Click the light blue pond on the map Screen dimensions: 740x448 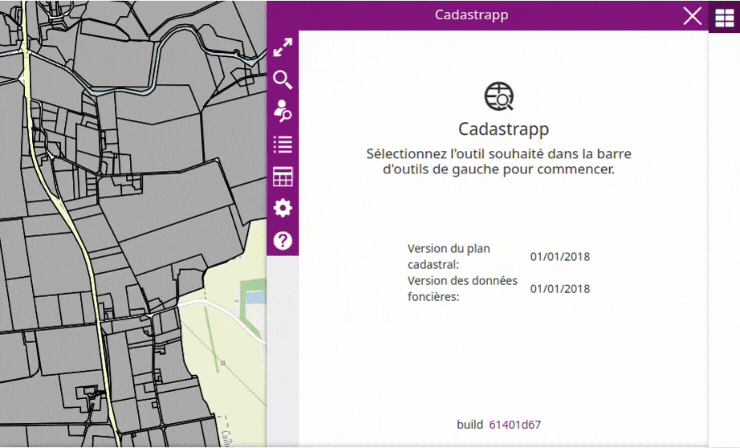(x=256, y=297)
